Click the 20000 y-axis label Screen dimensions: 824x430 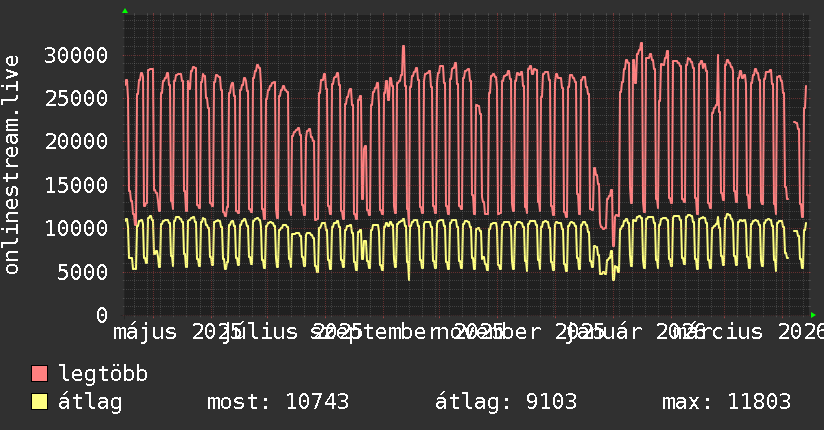pos(76,141)
